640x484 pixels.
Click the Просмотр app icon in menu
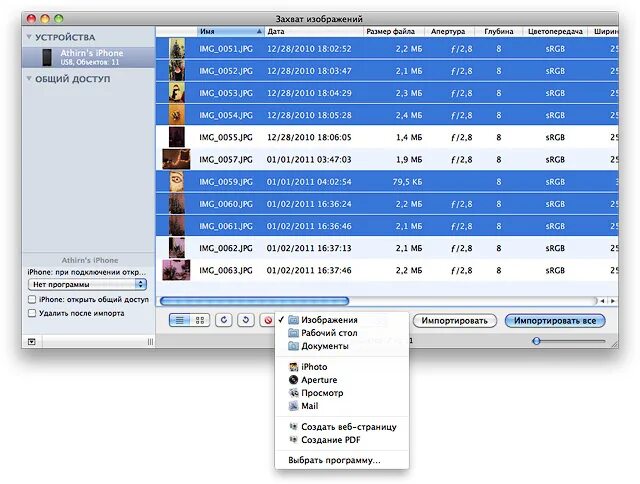(x=293, y=393)
